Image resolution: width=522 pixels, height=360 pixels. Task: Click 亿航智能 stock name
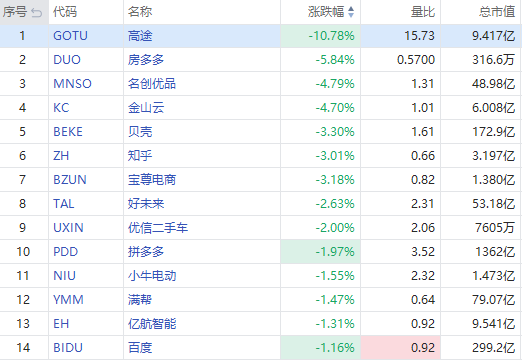pyautogui.click(x=152, y=324)
